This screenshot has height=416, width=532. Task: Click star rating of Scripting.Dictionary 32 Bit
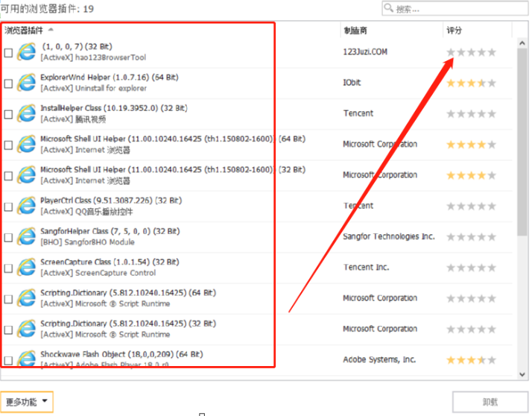[471, 330]
